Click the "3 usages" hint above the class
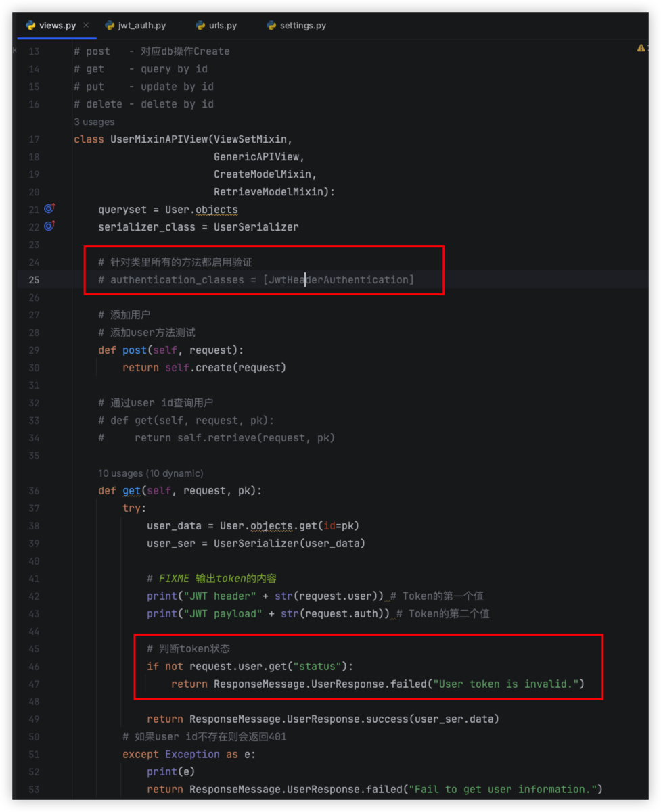 coord(94,122)
